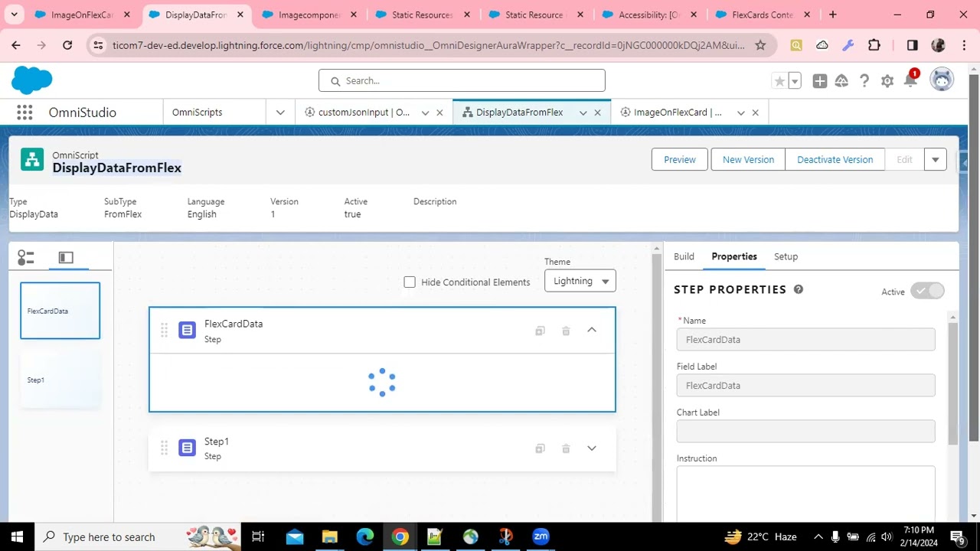Expand the Step1 step
The image size is (980, 551).
point(592,448)
